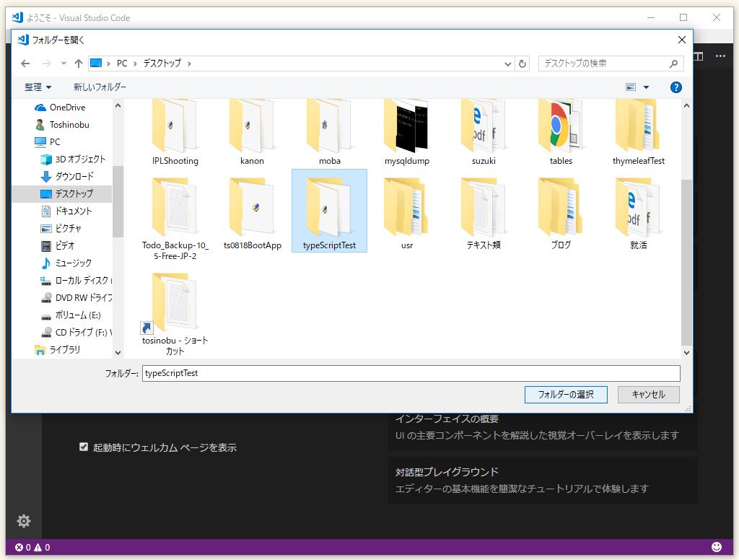Click デスクトップ in the breadcrumb path
The image size is (739, 560).
coord(164,64)
